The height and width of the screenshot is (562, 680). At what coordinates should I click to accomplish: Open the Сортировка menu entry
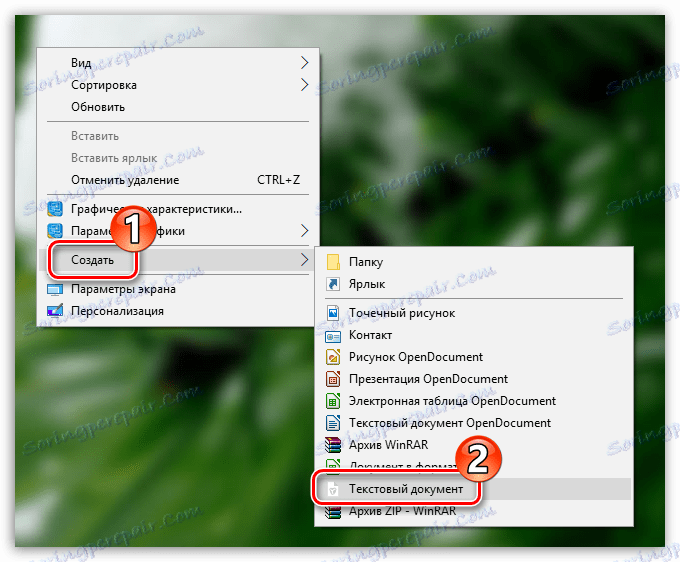[x=178, y=85]
